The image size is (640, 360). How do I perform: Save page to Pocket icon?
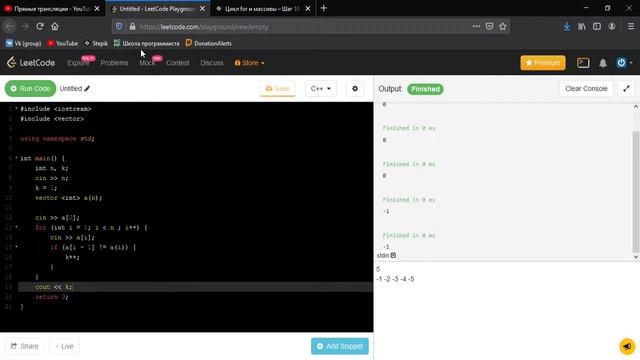tap(489, 27)
